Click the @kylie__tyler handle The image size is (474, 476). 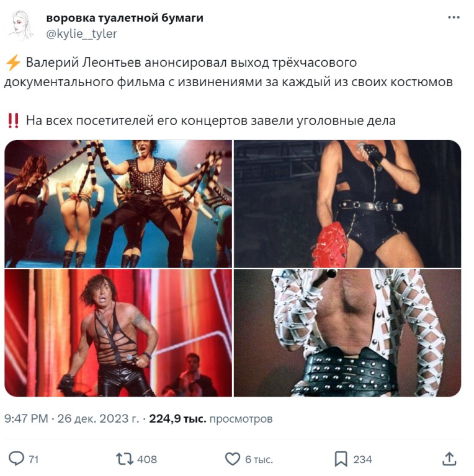click(81, 33)
